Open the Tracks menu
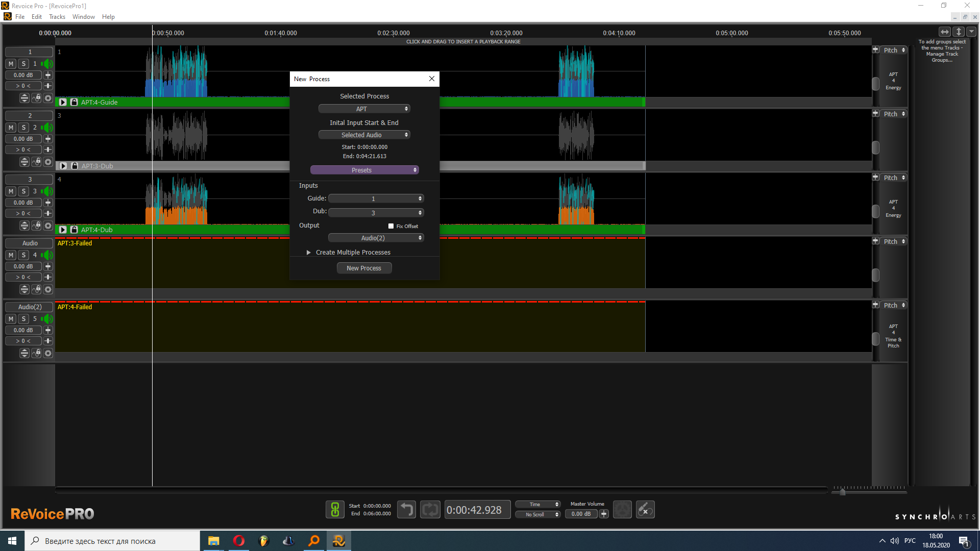 [57, 17]
